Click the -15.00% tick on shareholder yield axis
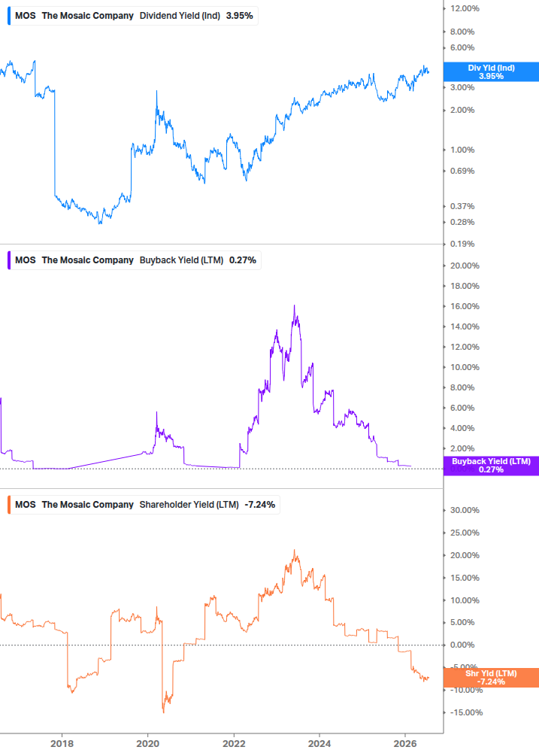539x756 pixels. point(466,712)
